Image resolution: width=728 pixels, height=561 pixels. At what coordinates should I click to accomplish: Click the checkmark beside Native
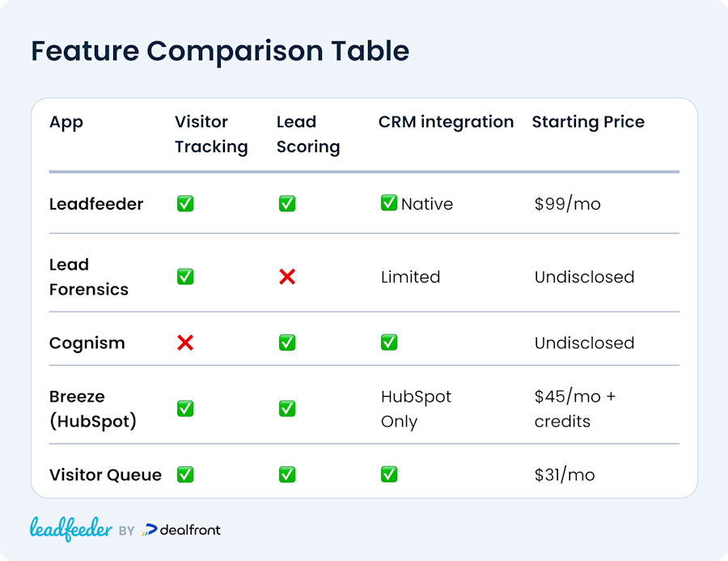click(389, 202)
